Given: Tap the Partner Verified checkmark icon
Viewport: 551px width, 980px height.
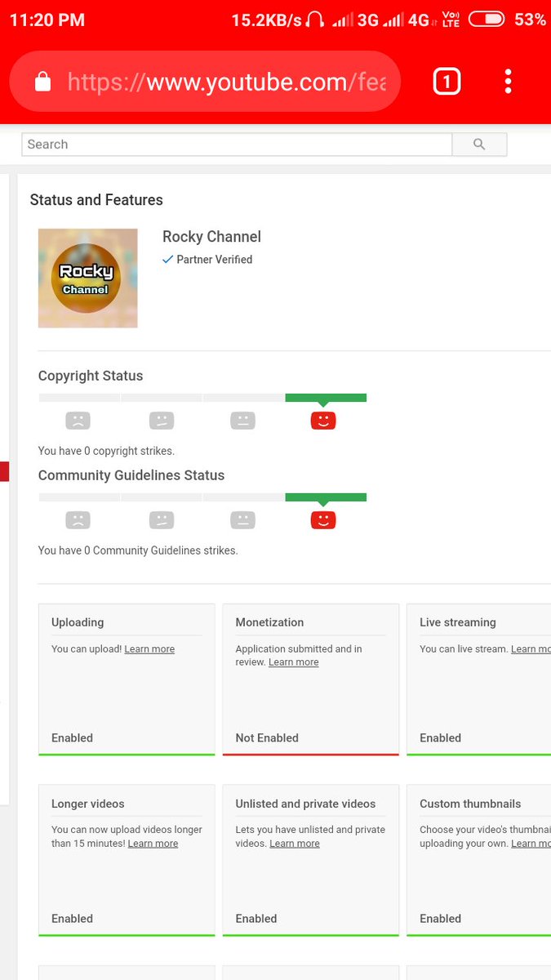Looking at the screenshot, I should pyautogui.click(x=167, y=260).
